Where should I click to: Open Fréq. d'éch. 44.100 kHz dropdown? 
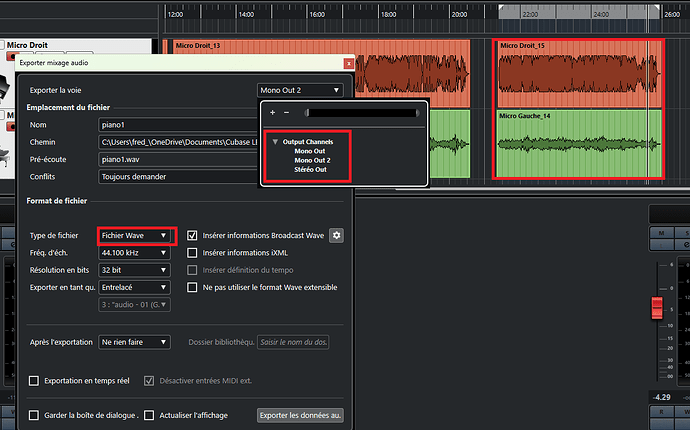coord(134,253)
